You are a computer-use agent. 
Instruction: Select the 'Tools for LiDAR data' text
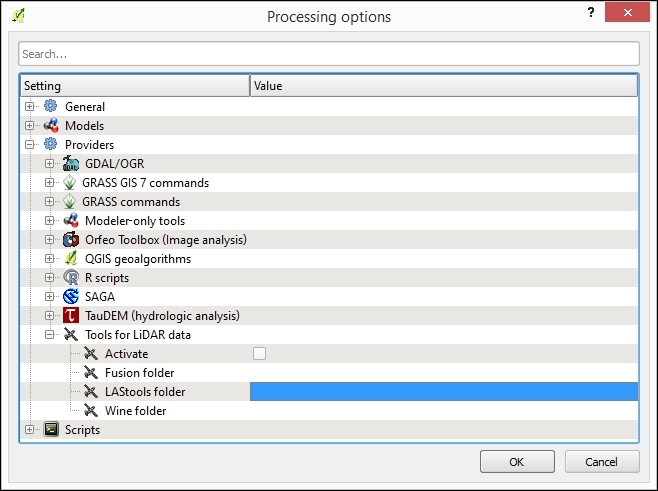click(138, 335)
